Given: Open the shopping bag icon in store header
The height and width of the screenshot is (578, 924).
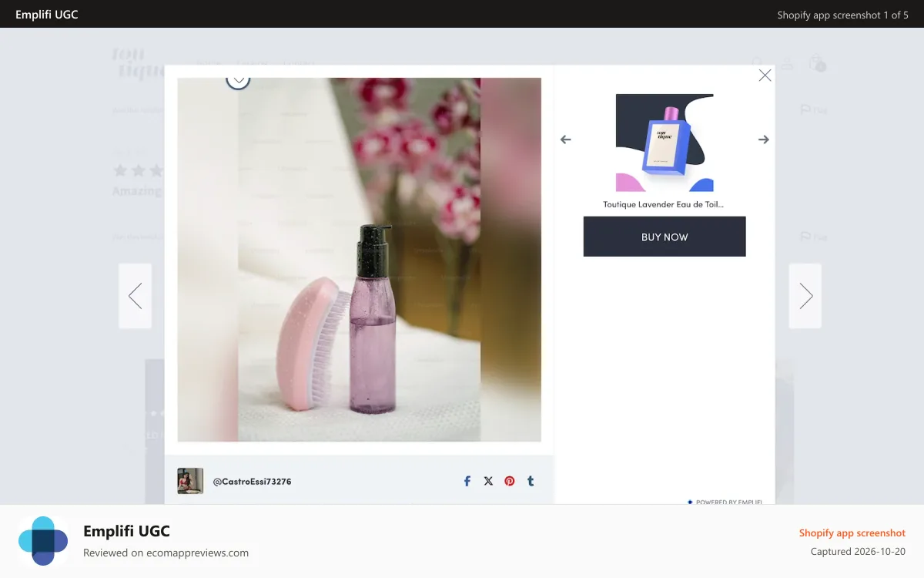Looking at the screenshot, I should click(x=816, y=62).
